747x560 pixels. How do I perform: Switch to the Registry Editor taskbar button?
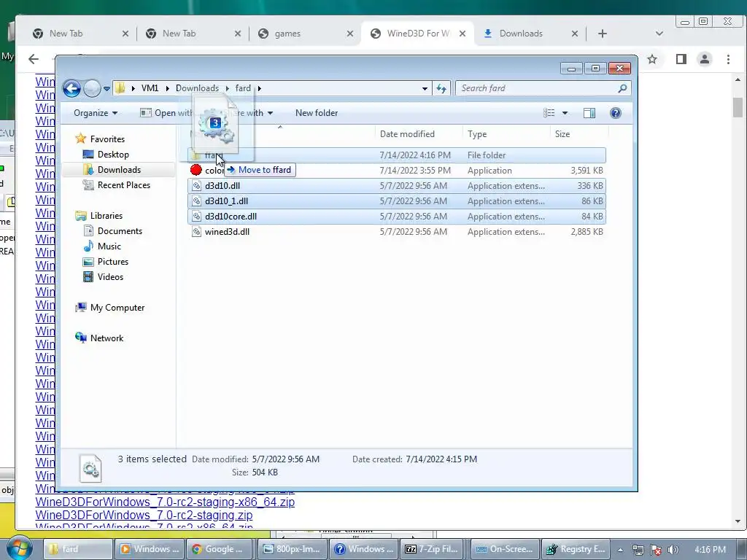click(x=577, y=549)
